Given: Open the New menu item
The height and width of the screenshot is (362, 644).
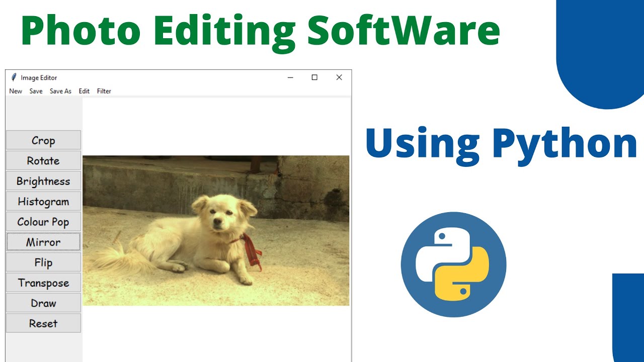Looking at the screenshot, I should (x=16, y=91).
